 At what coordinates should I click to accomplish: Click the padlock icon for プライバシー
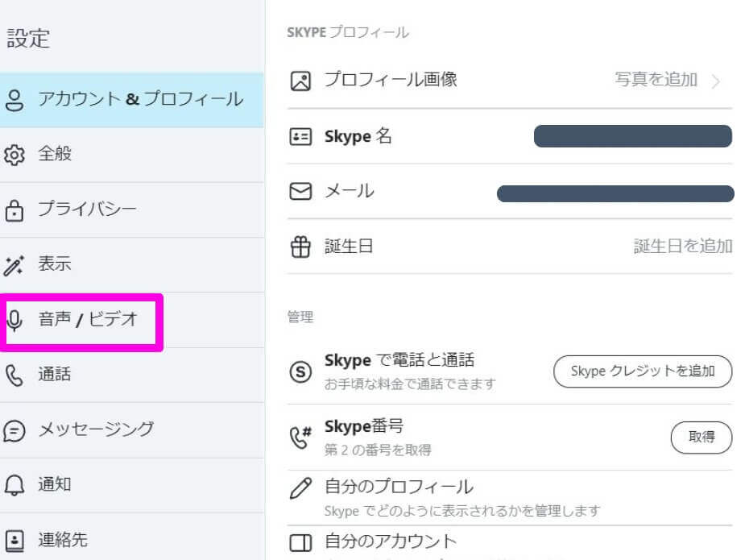point(14,210)
